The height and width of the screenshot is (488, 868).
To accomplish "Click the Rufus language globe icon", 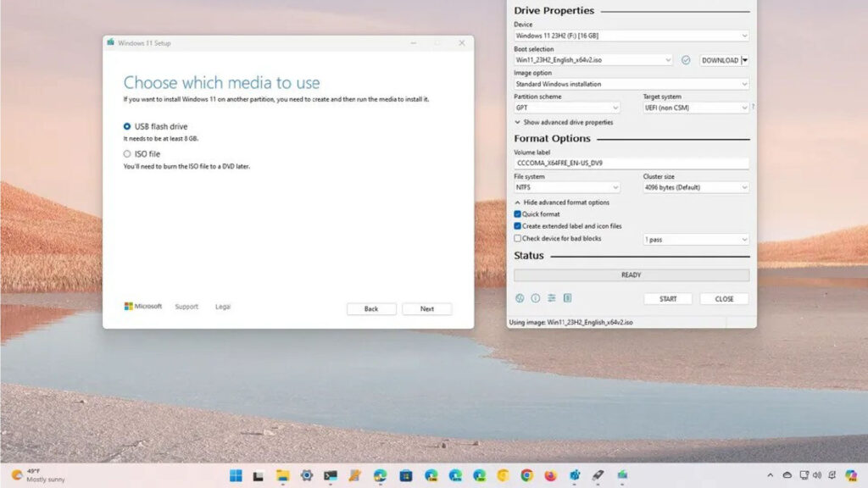I will [520, 298].
